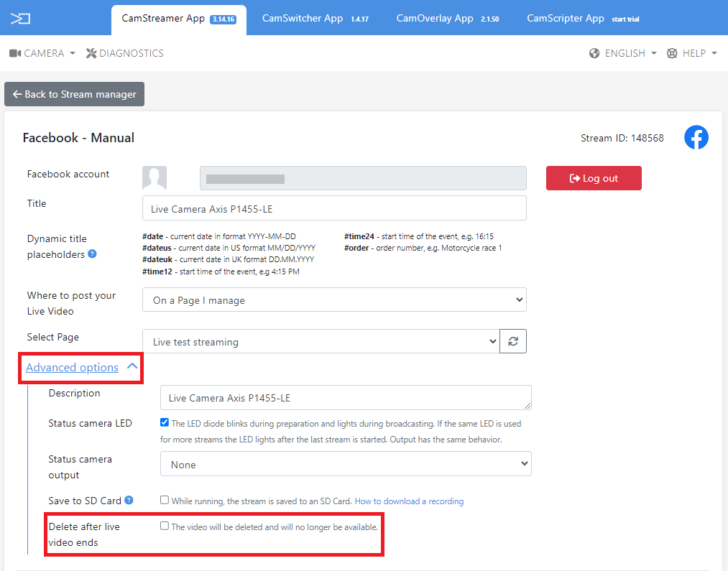This screenshot has width=728, height=571.
Task: Open Status camera output dropdown
Action: pyautogui.click(x=346, y=464)
